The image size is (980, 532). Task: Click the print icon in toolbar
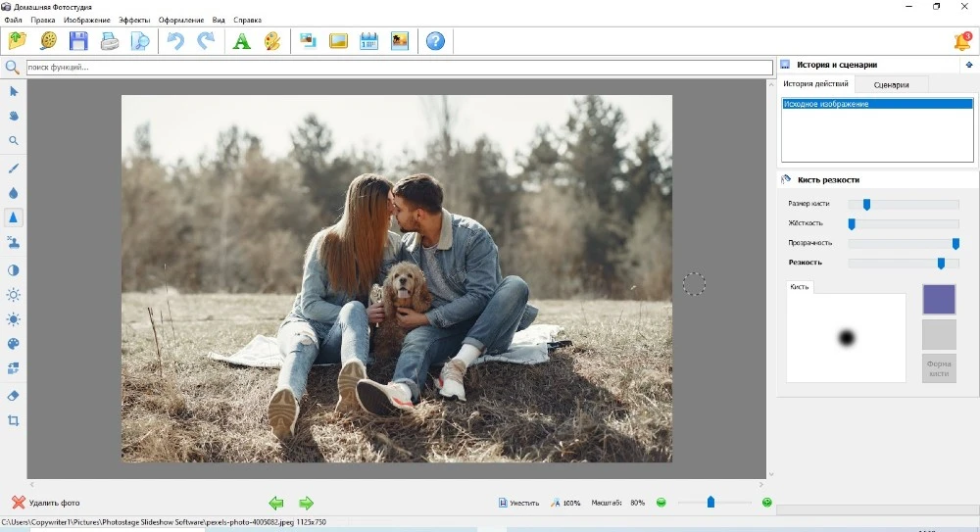tap(110, 41)
